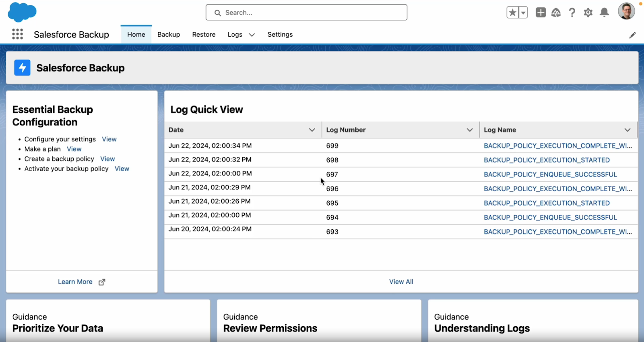Open the Backup tab
Image resolution: width=644 pixels, height=342 pixels.
(x=169, y=35)
